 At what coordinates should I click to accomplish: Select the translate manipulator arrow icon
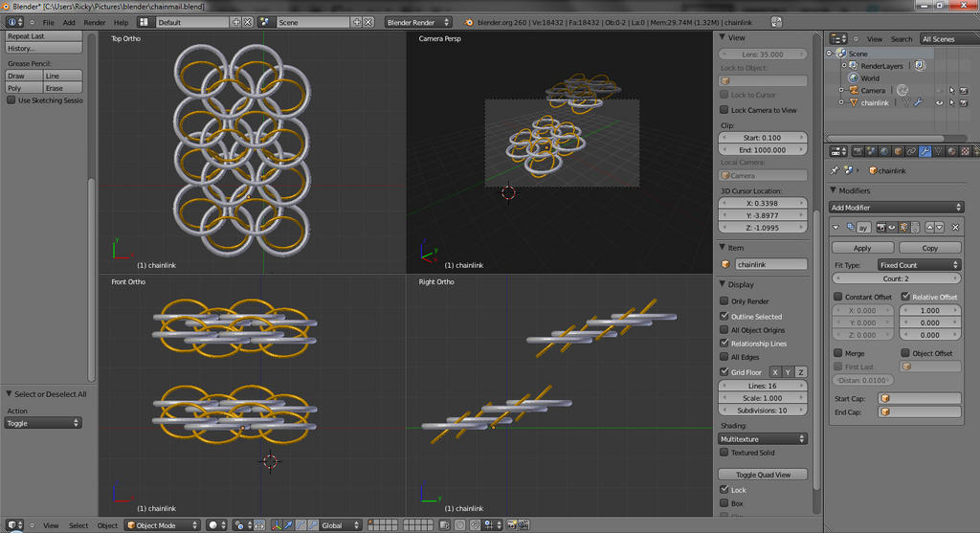pos(289,525)
